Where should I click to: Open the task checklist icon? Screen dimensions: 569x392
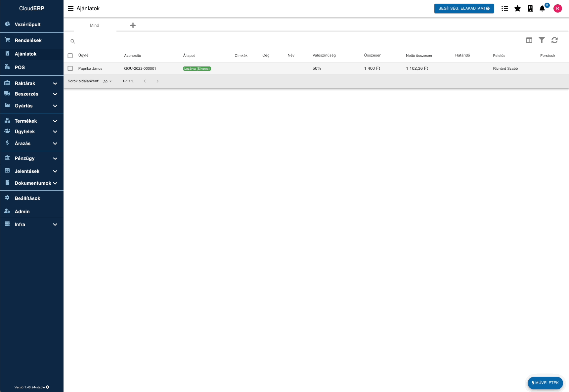[504, 9]
